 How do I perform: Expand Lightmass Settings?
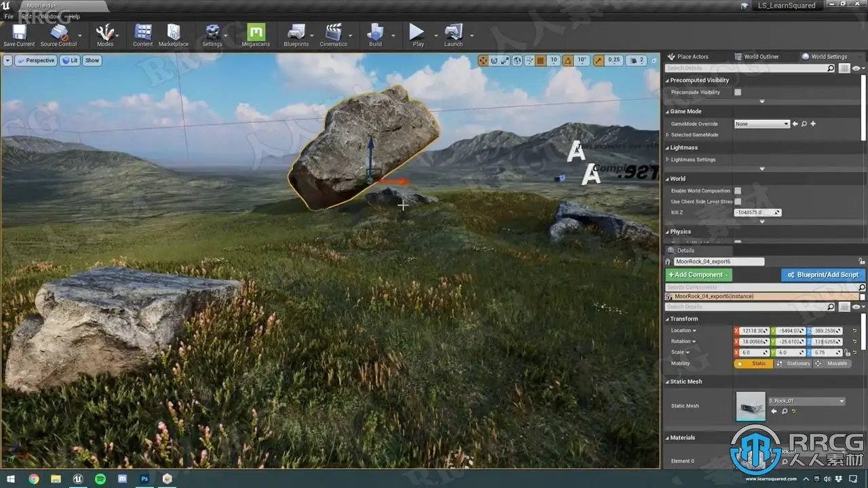(x=668, y=160)
